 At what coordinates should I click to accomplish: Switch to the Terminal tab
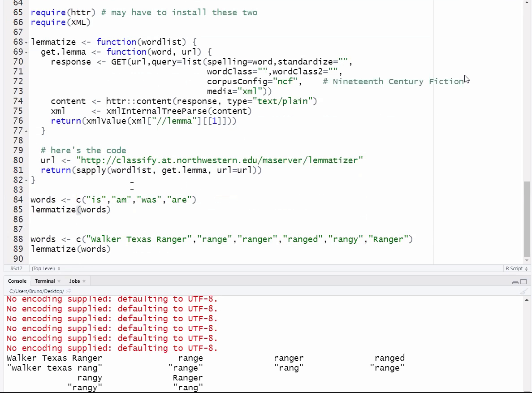pos(44,281)
